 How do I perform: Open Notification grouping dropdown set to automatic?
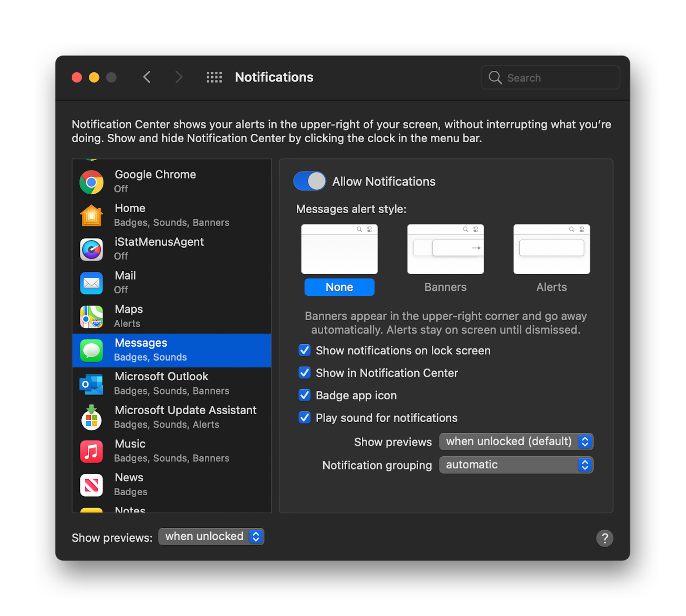tap(516, 465)
